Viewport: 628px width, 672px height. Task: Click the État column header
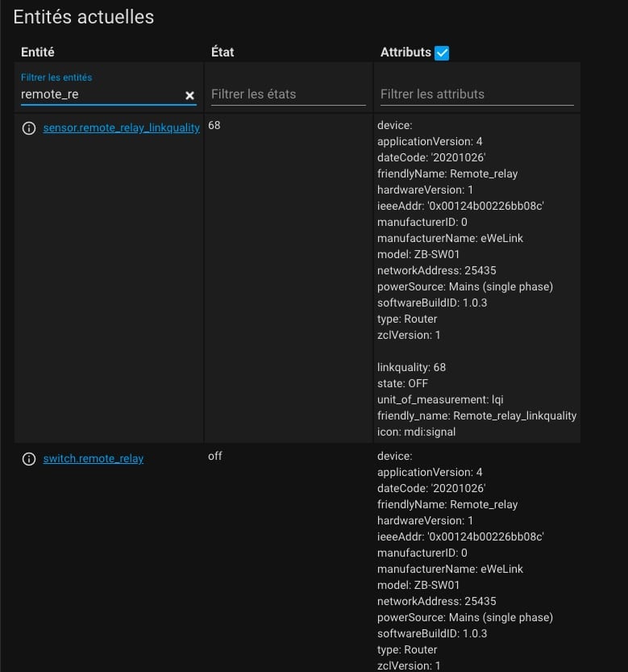coord(223,52)
